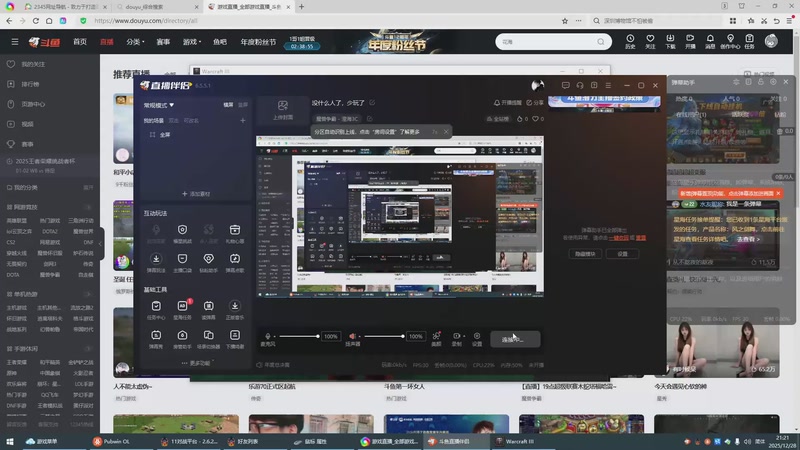Click the 分享 share button

pos(535,103)
